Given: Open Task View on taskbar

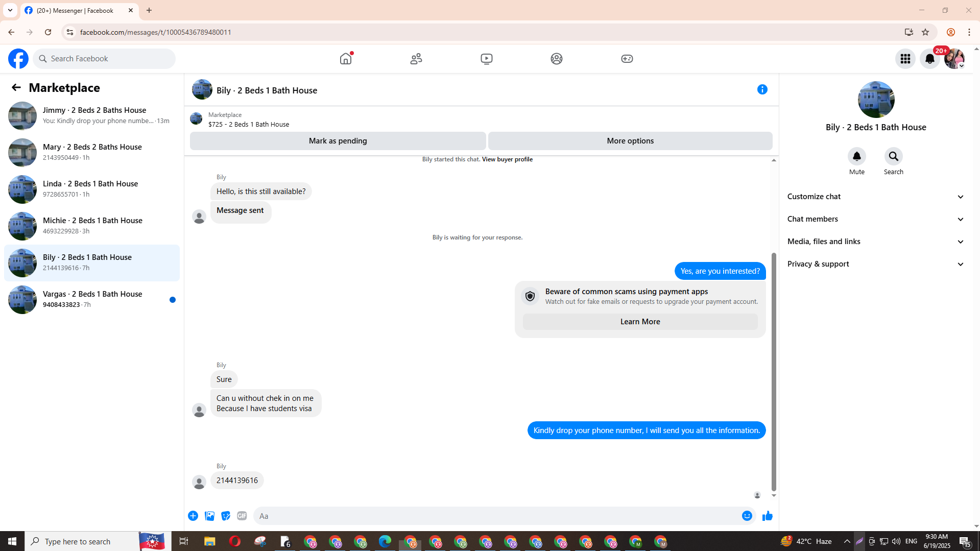Looking at the screenshot, I should click(x=184, y=541).
